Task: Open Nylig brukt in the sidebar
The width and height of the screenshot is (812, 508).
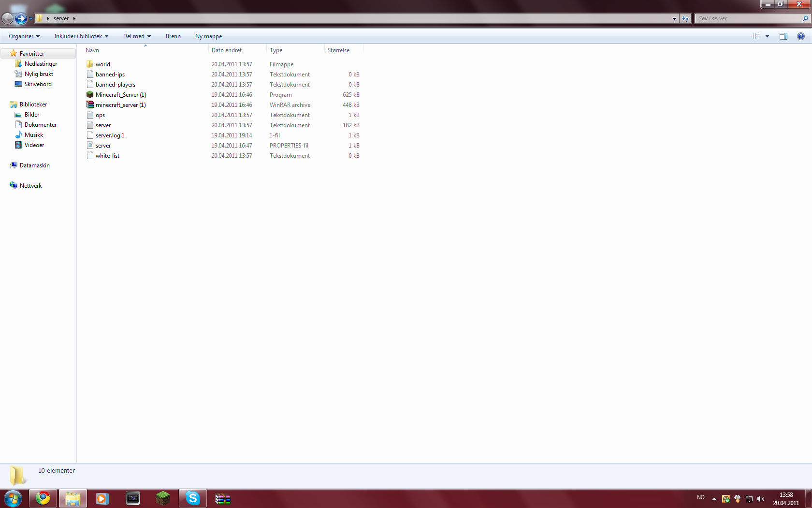Action: click(39, 74)
